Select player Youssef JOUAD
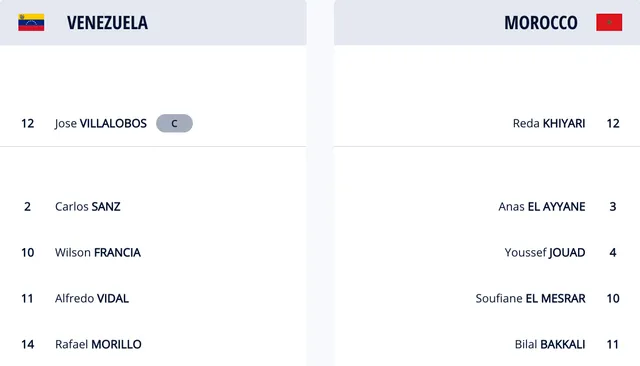This screenshot has width=640, height=366. tap(545, 253)
